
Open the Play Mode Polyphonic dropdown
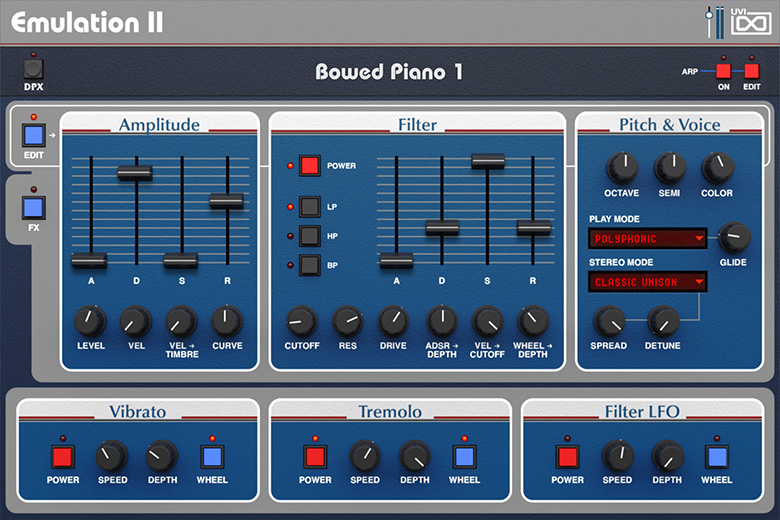tap(648, 239)
